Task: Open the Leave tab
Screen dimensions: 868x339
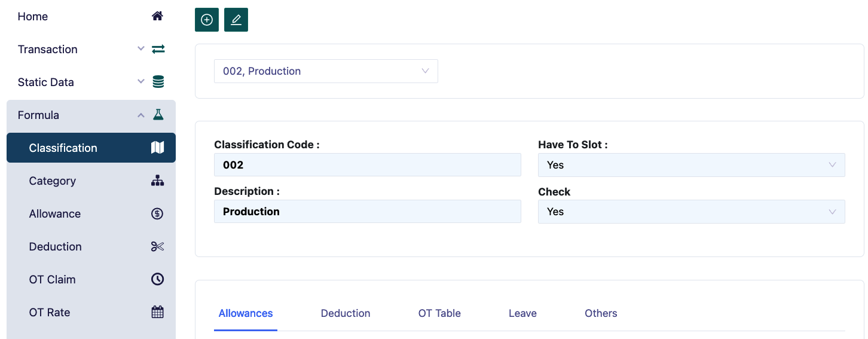Action: tap(522, 313)
